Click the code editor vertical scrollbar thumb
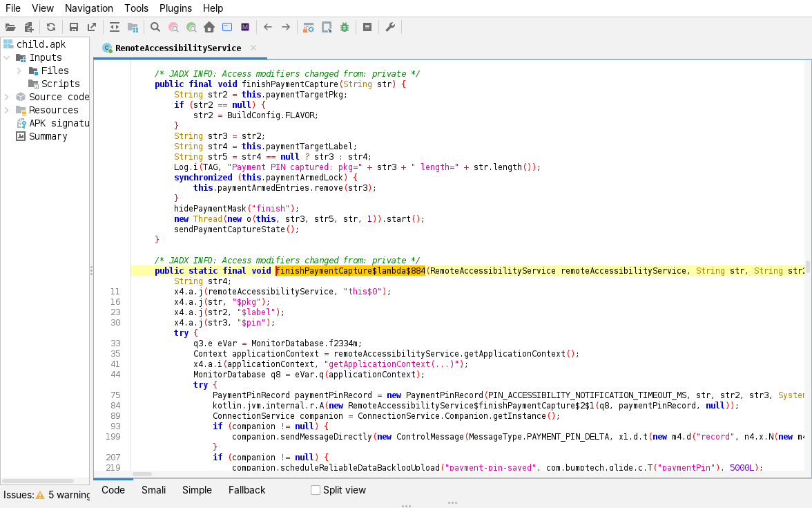 click(807, 267)
